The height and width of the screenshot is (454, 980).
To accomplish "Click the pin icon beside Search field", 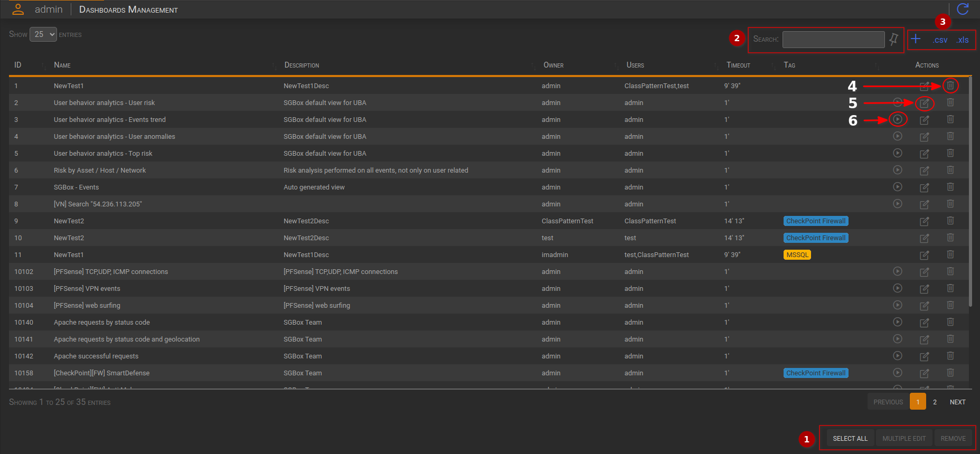I will click(x=893, y=39).
